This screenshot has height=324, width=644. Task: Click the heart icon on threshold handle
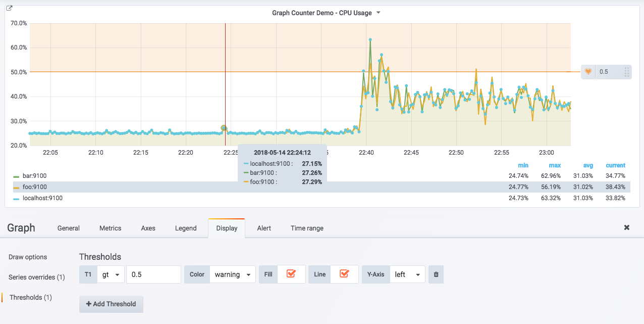pos(588,72)
